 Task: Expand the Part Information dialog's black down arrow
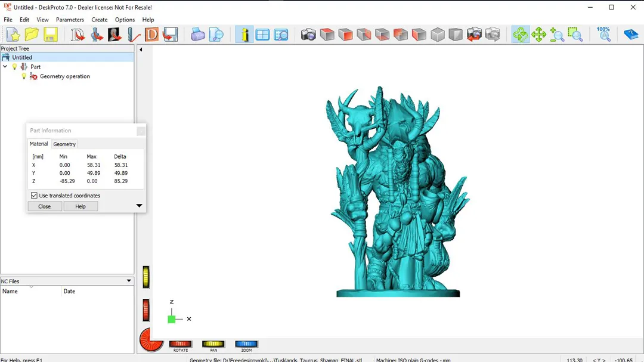coord(139,205)
